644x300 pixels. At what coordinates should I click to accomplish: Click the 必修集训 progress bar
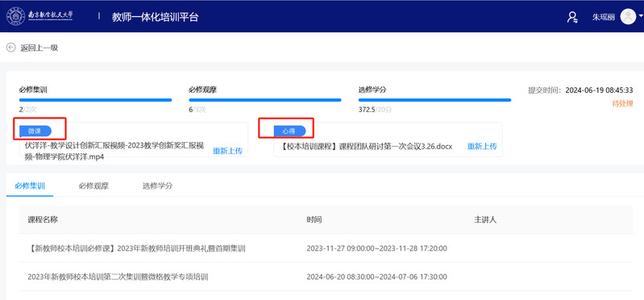(x=95, y=100)
